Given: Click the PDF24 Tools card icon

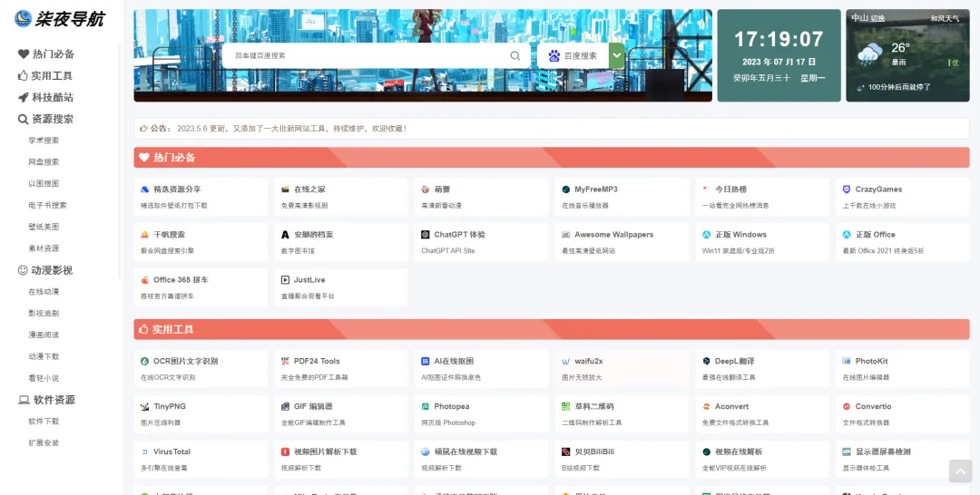Looking at the screenshot, I should pos(286,362).
